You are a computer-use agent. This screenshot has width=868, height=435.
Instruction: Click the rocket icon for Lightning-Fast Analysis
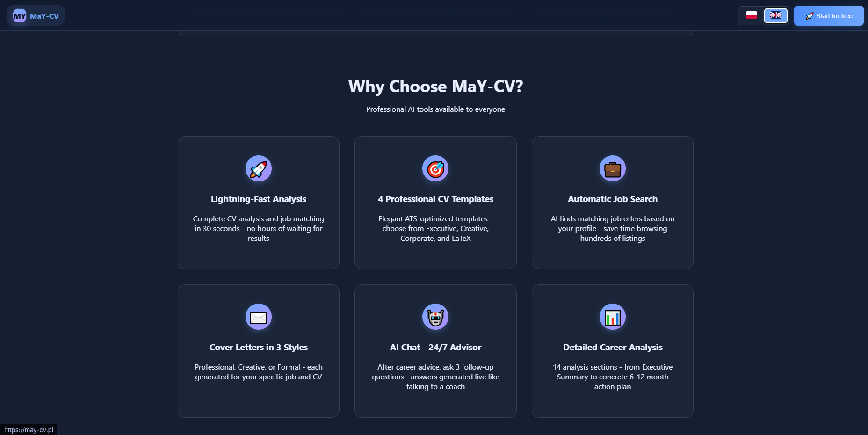pos(259,168)
